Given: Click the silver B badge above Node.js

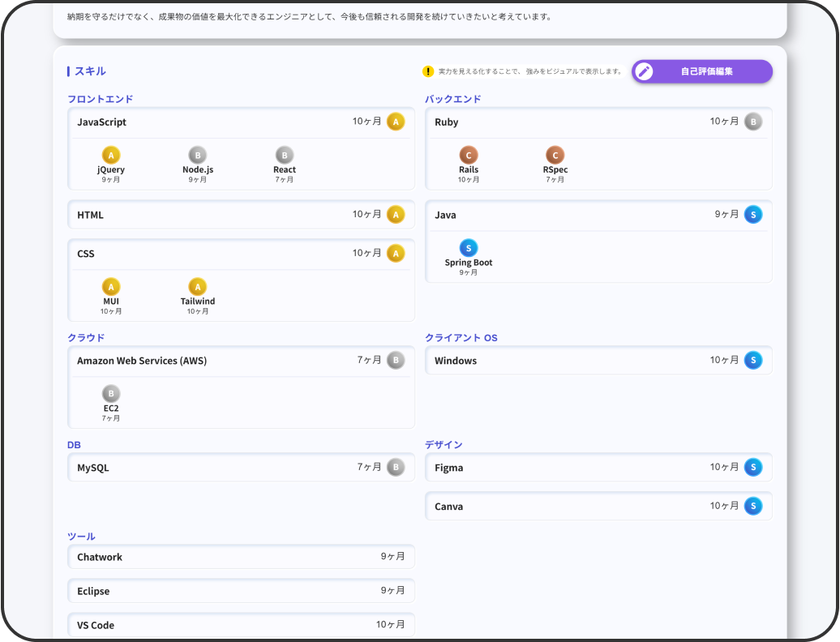Looking at the screenshot, I should [x=197, y=155].
